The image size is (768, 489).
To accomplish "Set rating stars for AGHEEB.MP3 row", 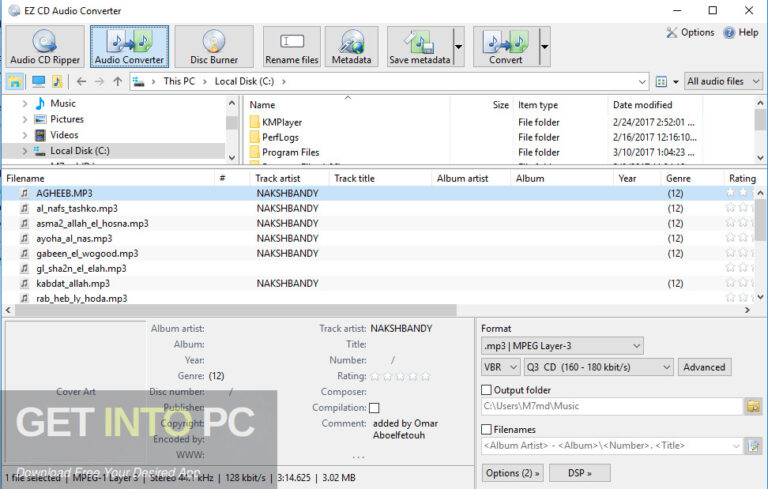I will tap(740, 193).
